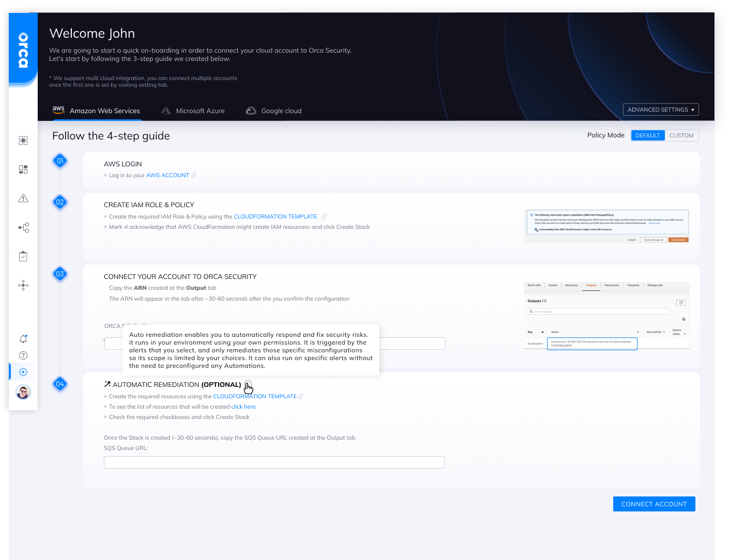Open the alerts warning triangle icon
This screenshot has height=560, width=730.
click(23, 198)
